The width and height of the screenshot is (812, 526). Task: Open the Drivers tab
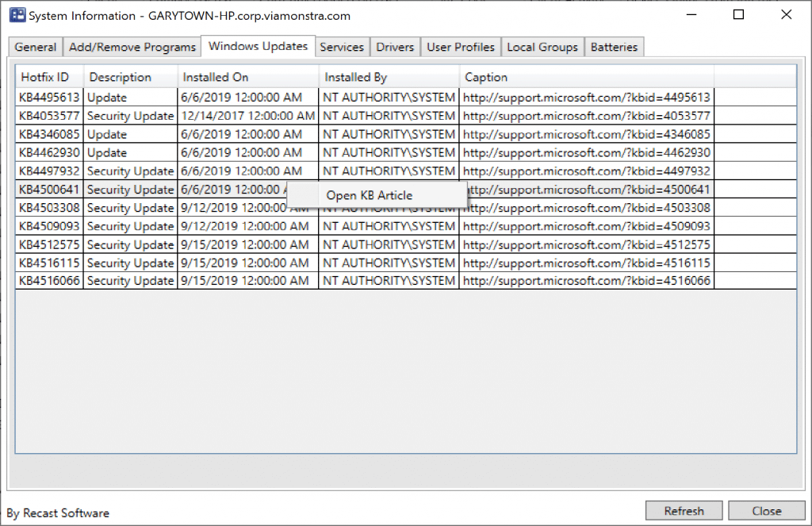click(394, 47)
